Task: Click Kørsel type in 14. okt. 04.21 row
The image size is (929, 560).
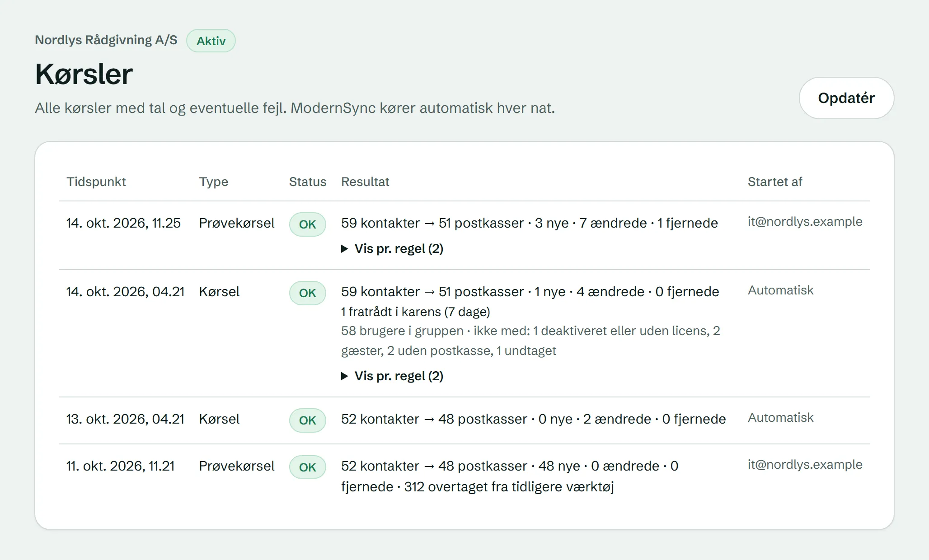Action: [219, 292]
